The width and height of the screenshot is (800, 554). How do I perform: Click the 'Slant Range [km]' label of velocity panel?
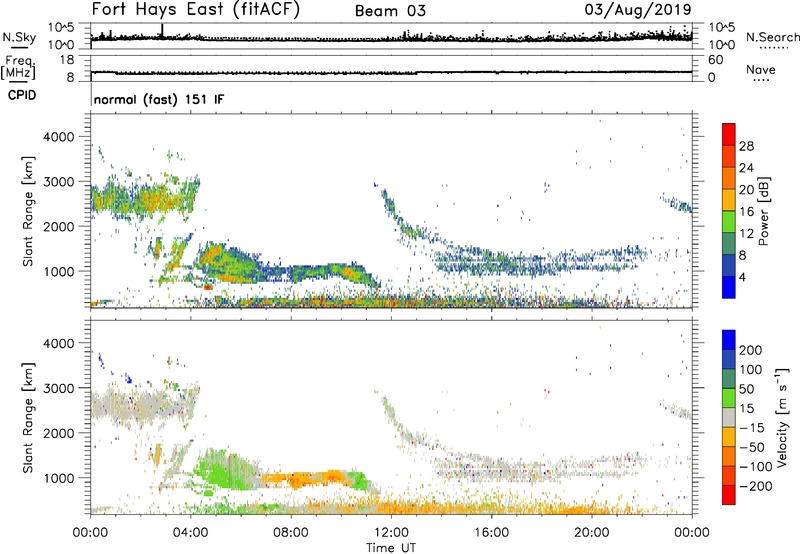click(28, 417)
